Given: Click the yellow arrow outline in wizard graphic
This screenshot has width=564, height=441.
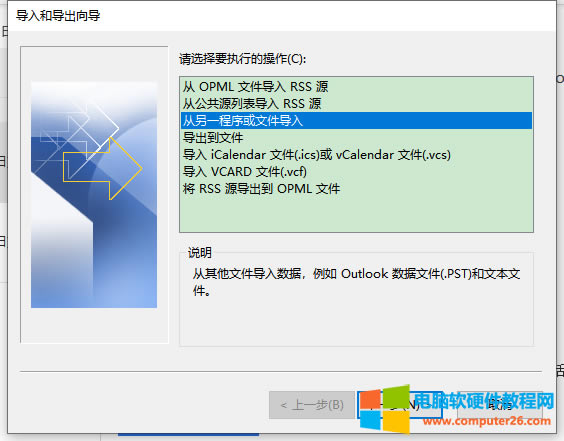Looking at the screenshot, I should click(103, 168).
